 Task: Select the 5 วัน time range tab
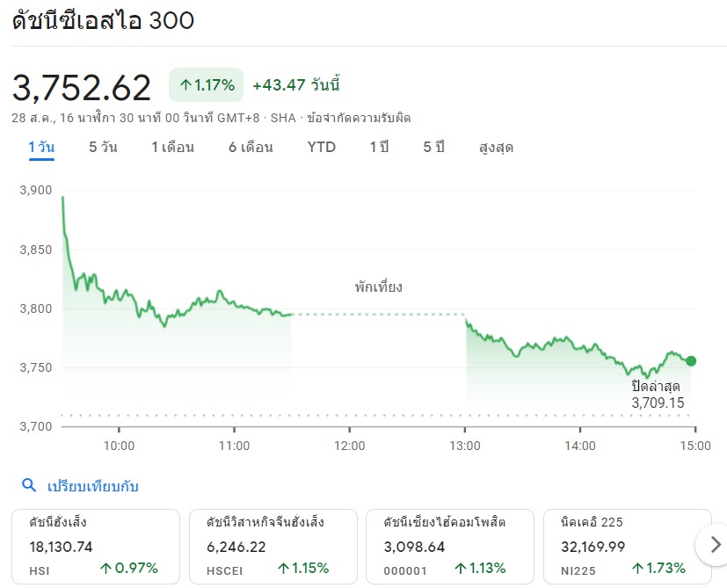point(103,147)
